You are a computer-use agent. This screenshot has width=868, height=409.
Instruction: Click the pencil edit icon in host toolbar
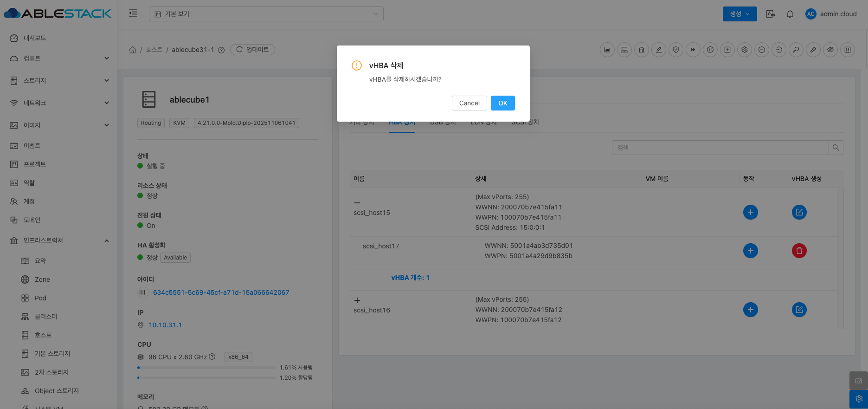[x=658, y=50]
